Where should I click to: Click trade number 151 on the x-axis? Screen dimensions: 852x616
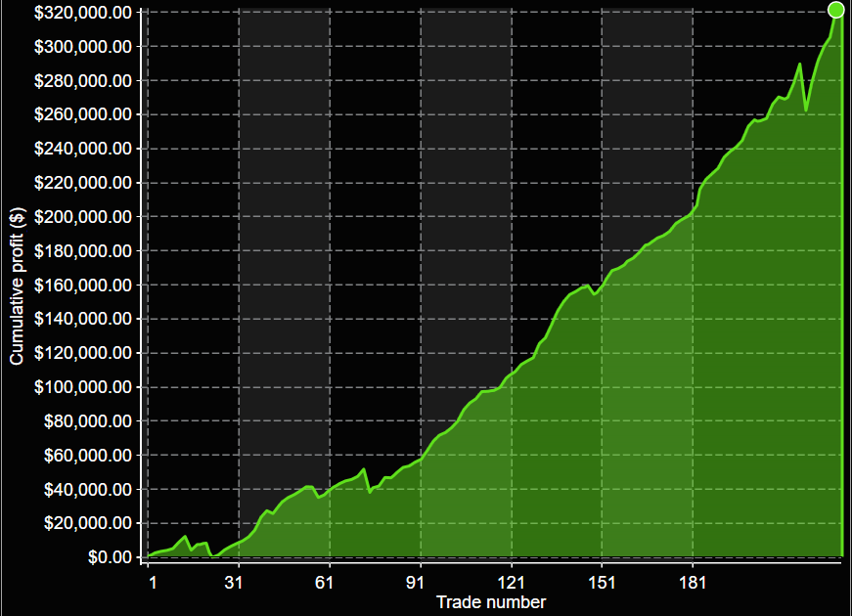pos(602,583)
